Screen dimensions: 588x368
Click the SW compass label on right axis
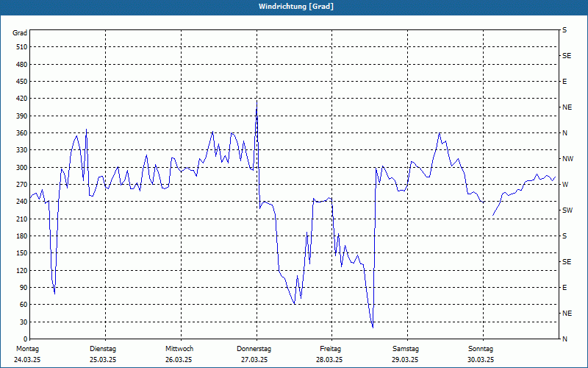(567, 210)
